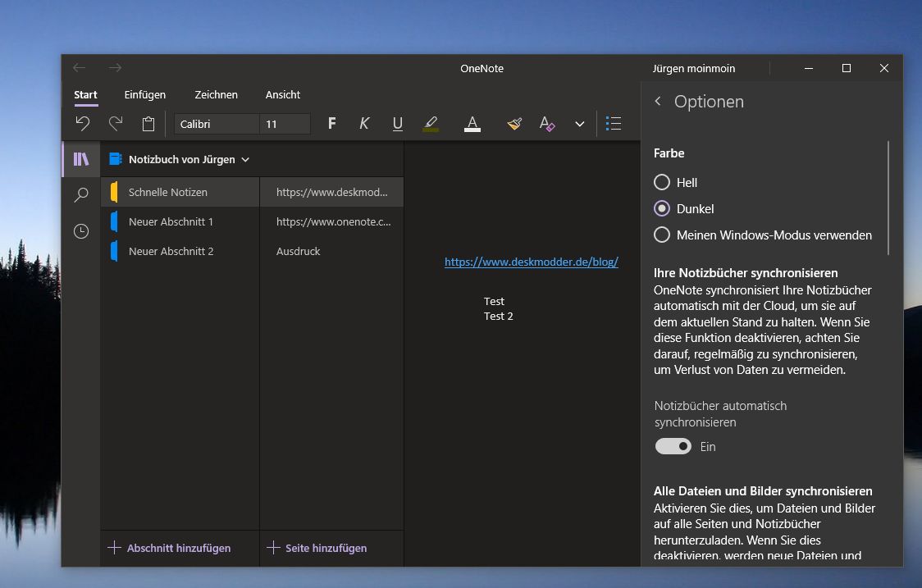Open the Calibri font name dropdown
Viewport: 922px width, 588px height.
pyautogui.click(x=217, y=124)
